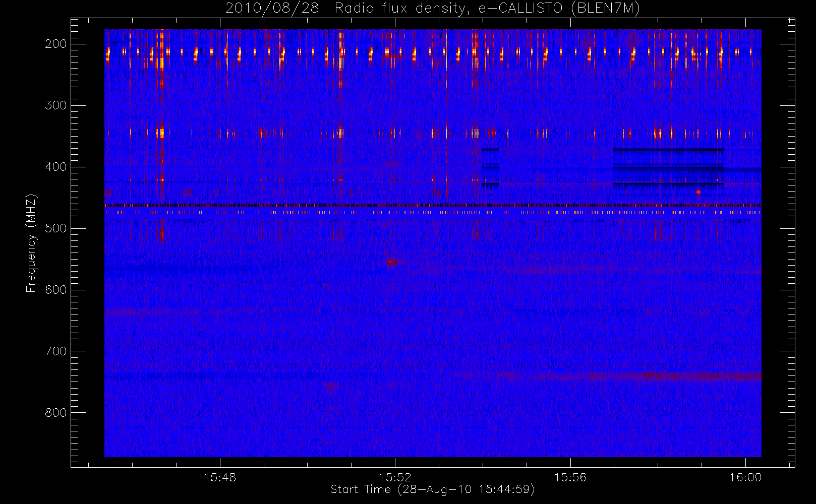
Task: Select the 400 frequency tick label
Action: click(x=55, y=167)
